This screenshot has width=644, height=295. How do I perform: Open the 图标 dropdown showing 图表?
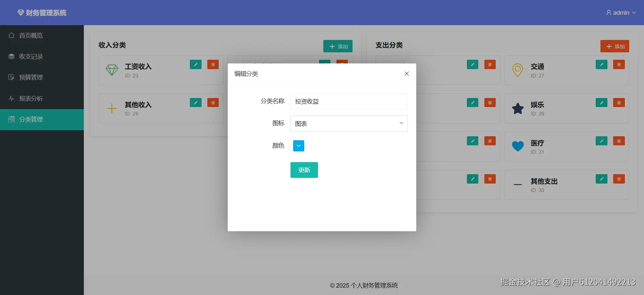tap(349, 124)
